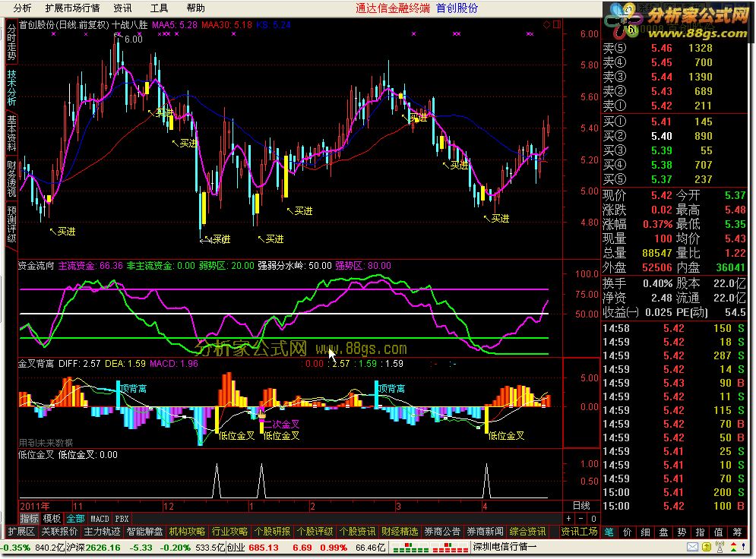Select the 笔 tab in quote panel

click(609, 532)
